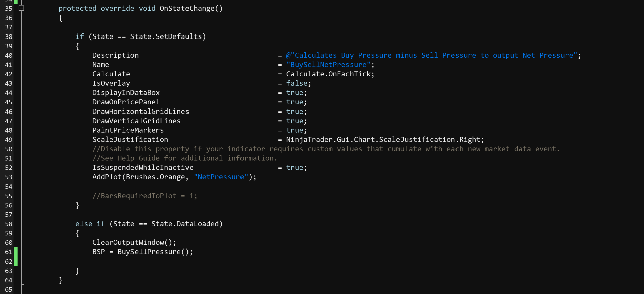This screenshot has height=294, width=644.
Task: Click the "BuySellNetPressure" string literal
Action: pyautogui.click(x=328, y=65)
